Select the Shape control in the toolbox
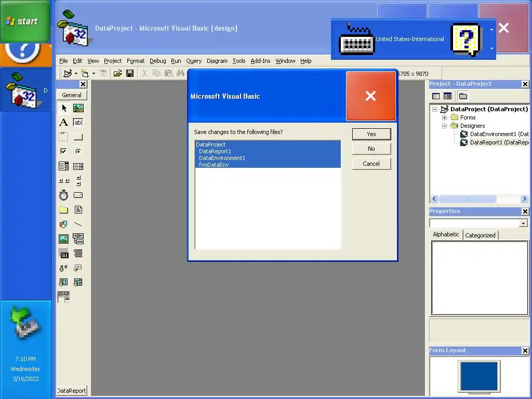Viewport: 532px width, 399px height. point(64,224)
